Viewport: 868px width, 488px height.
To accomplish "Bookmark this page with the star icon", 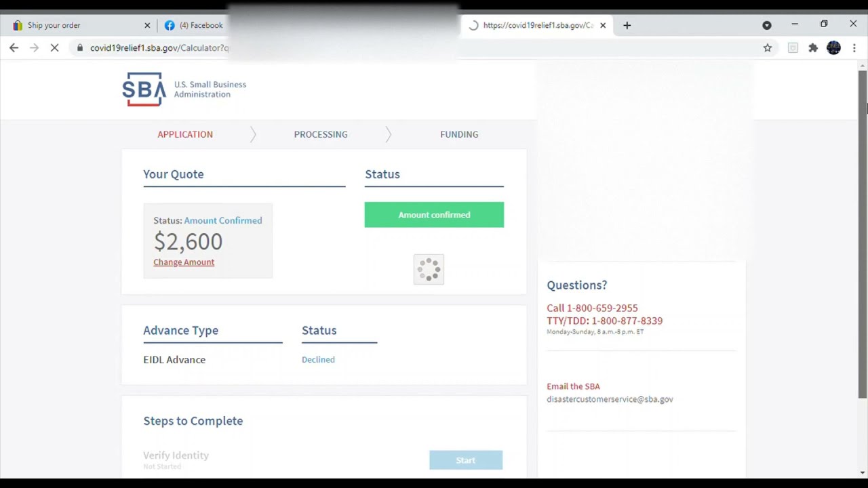I will (x=768, y=47).
